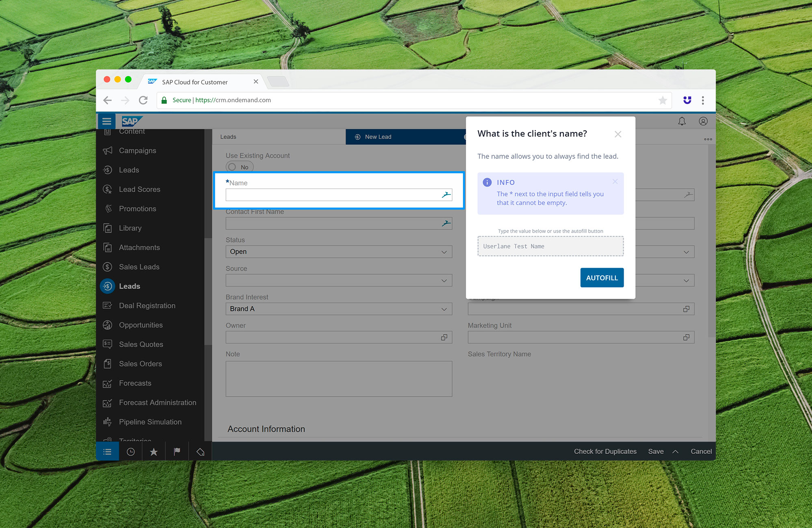Click the Save button at bottom
Image resolution: width=812 pixels, height=528 pixels.
pyautogui.click(x=656, y=451)
